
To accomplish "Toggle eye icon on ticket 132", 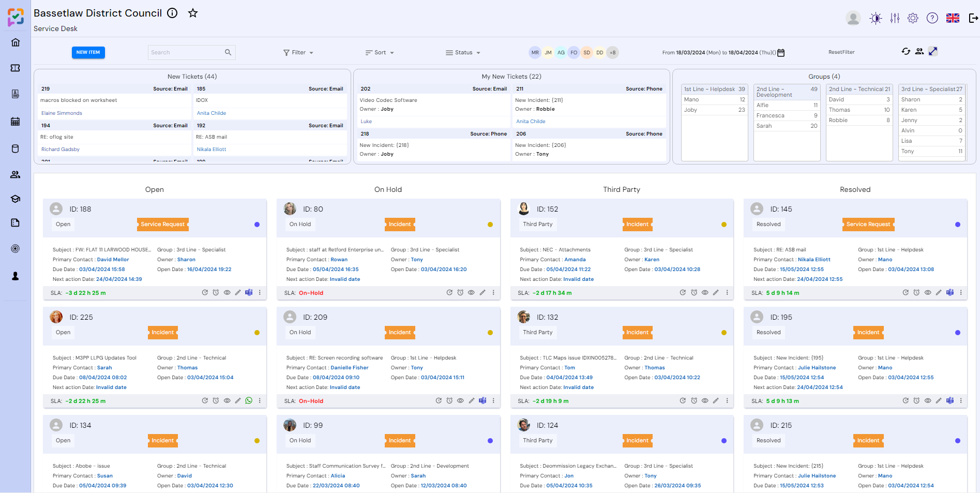I will pos(705,401).
